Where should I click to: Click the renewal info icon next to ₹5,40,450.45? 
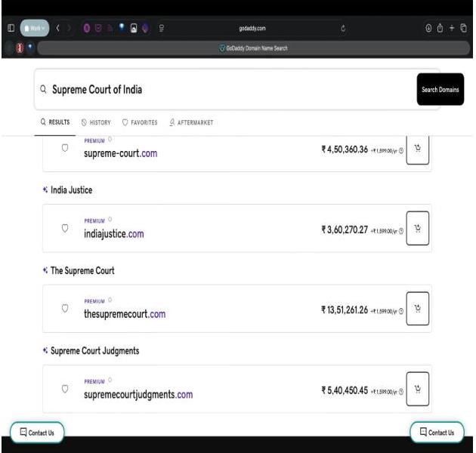401,392
